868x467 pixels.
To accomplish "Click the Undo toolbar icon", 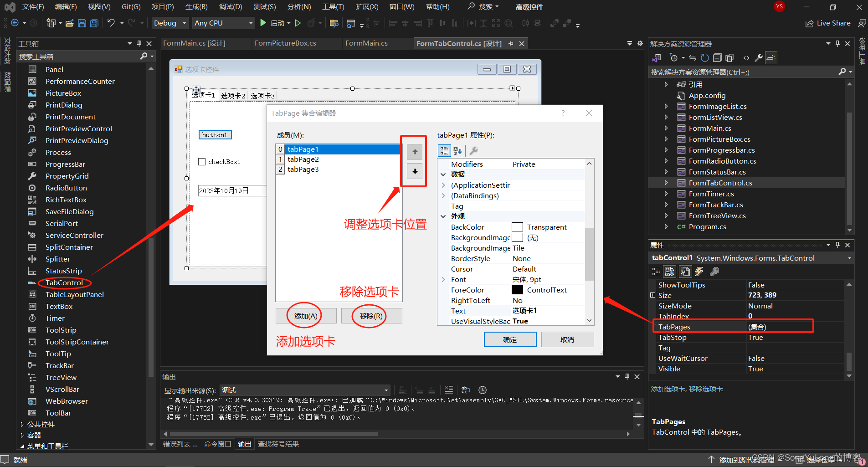I will (111, 23).
